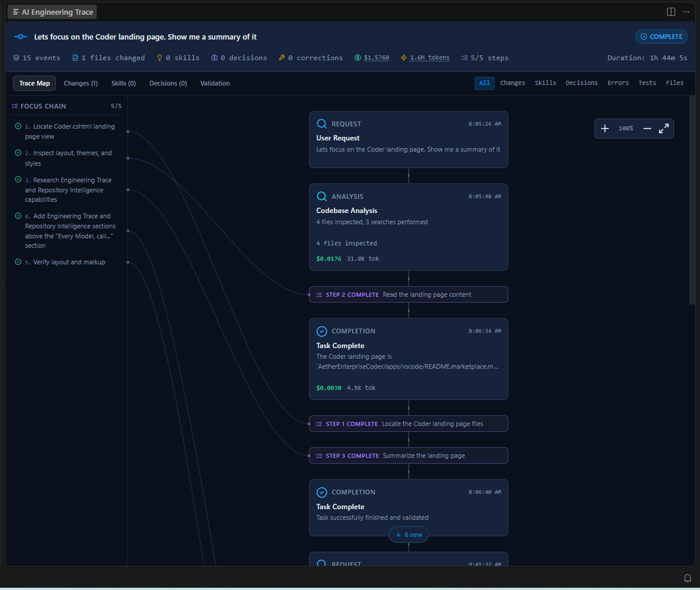Click the $1.5760 cost value
This screenshot has width=700, height=590.
coord(376,58)
